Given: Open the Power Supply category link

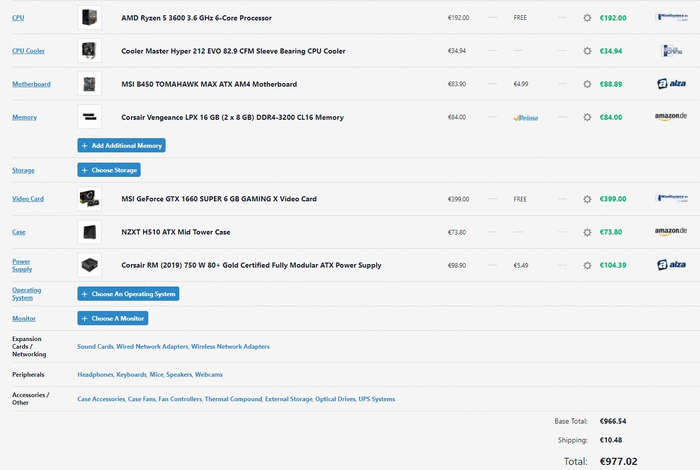Looking at the screenshot, I should coord(22,265).
